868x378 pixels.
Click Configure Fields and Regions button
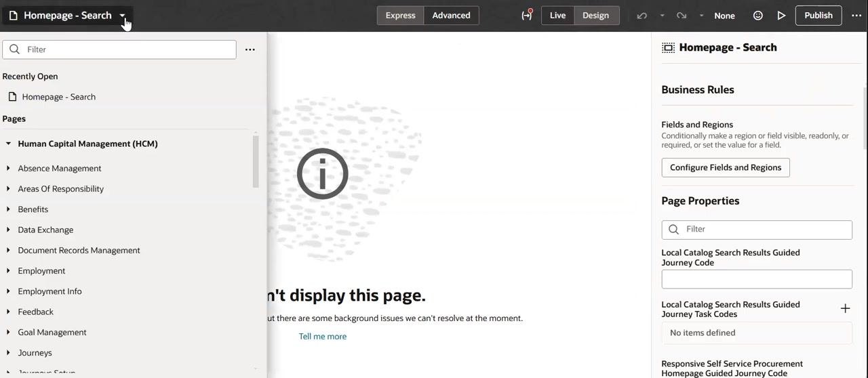[726, 167]
